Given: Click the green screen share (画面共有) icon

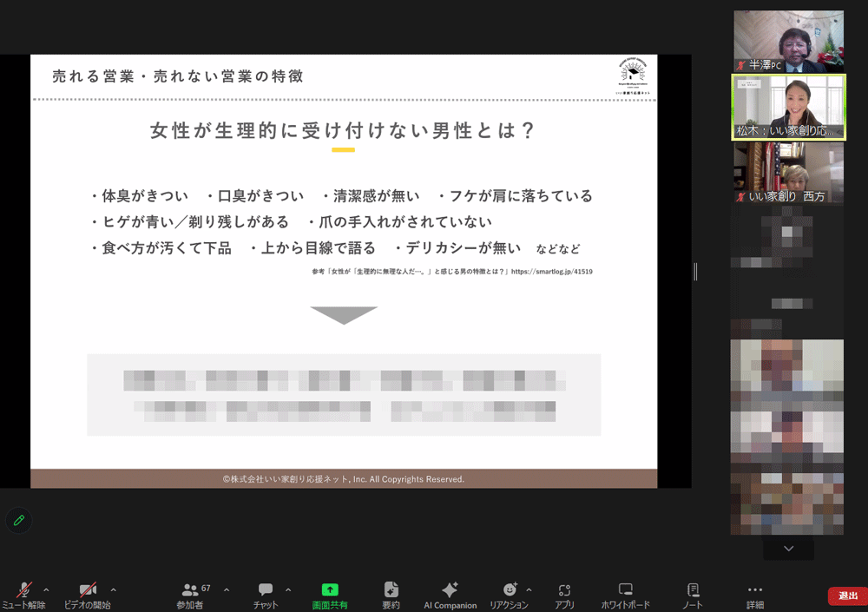Looking at the screenshot, I should tap(330, 589).
